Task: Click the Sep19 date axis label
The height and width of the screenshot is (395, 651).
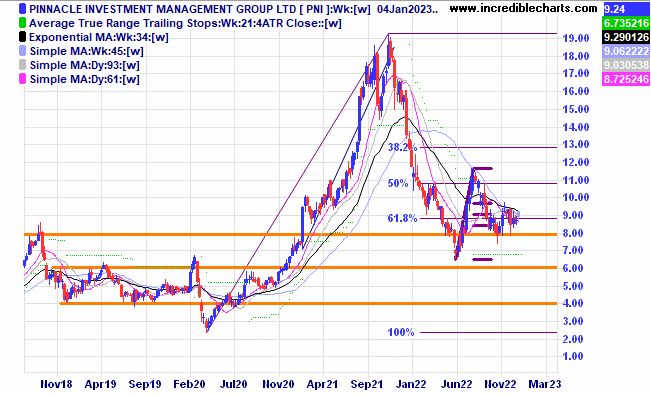Action: point(144,384)
